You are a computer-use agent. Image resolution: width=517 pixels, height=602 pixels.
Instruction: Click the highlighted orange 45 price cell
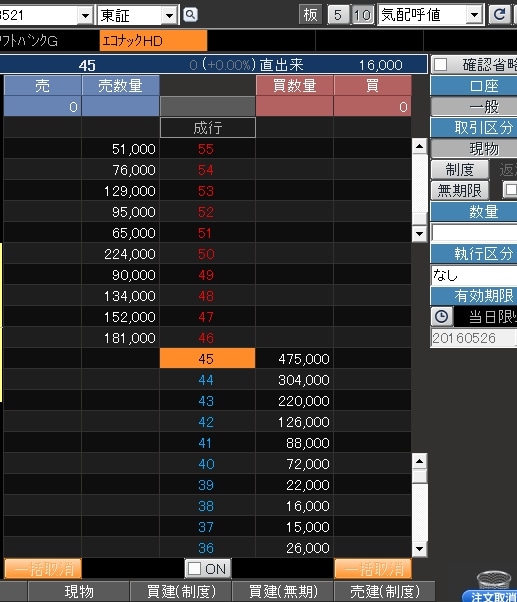207,359
